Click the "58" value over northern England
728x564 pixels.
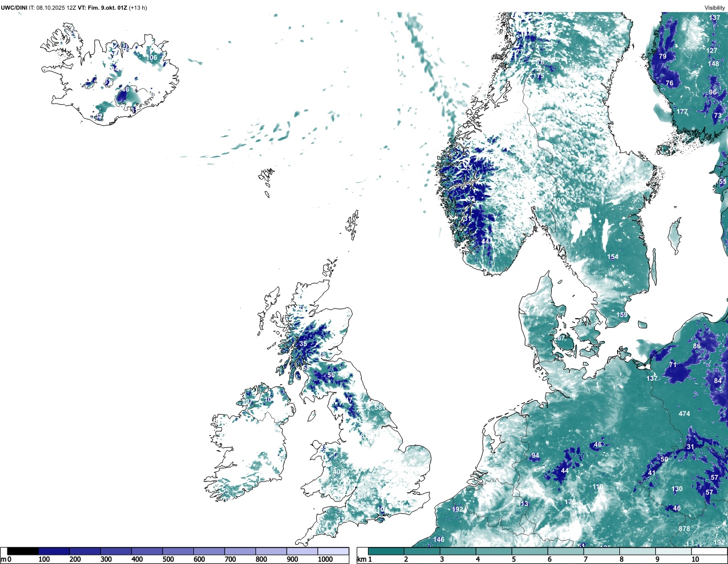(x=378, y=407)
